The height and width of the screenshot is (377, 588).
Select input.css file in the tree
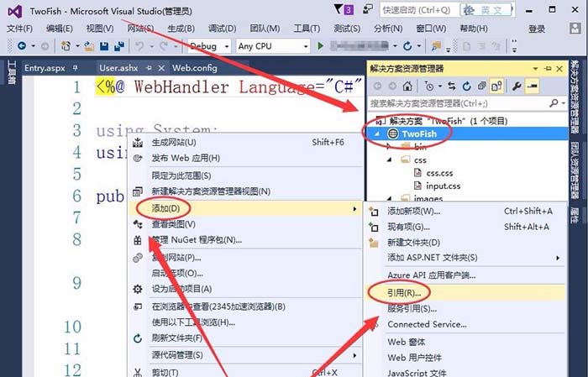coord(443,186)
